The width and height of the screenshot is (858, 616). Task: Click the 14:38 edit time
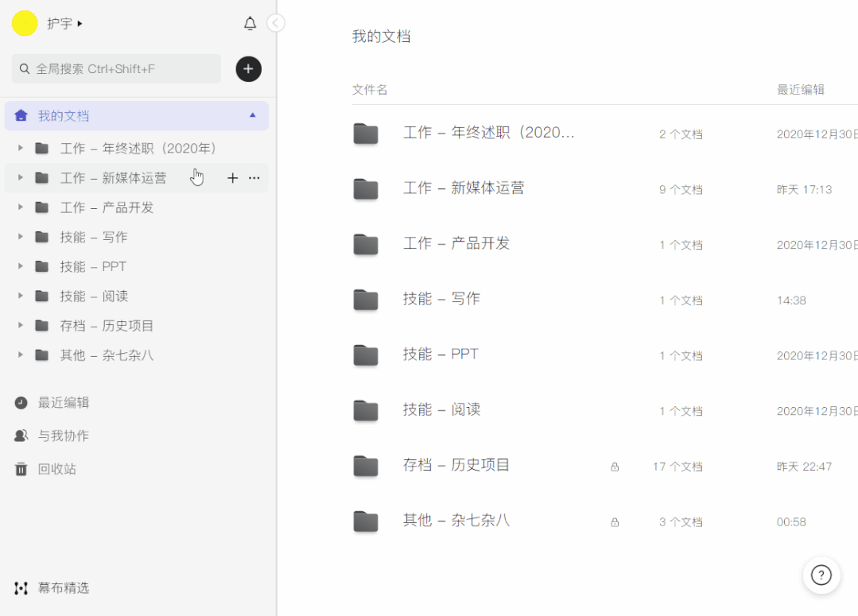[791, 300]
